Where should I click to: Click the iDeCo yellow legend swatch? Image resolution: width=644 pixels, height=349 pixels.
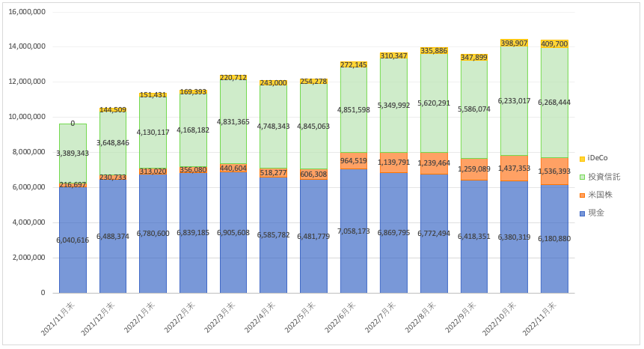tap(581, 158)
